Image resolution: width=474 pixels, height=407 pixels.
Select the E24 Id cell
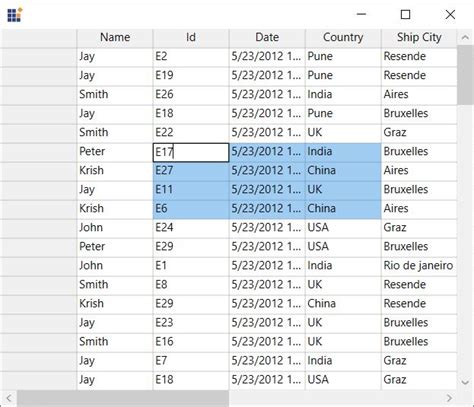191,228
